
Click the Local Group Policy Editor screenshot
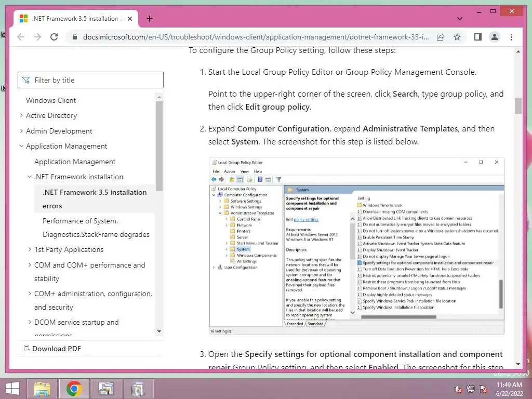pos(356,246)
